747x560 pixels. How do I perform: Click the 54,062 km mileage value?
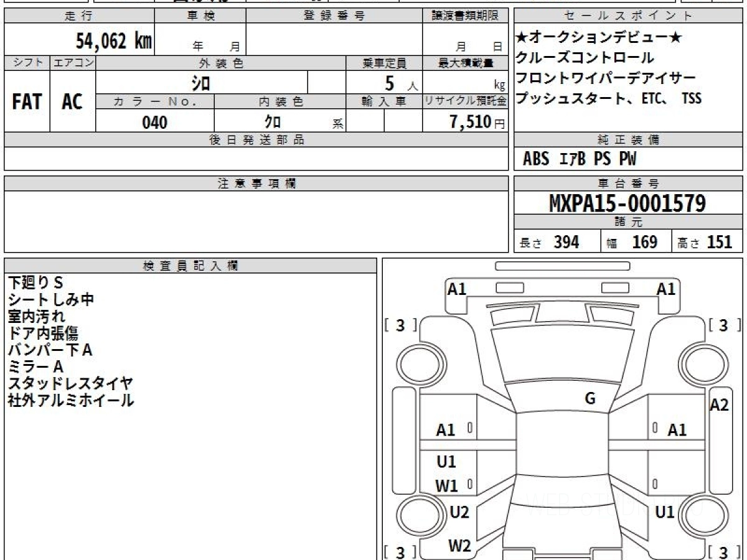[x=114, y=41]
